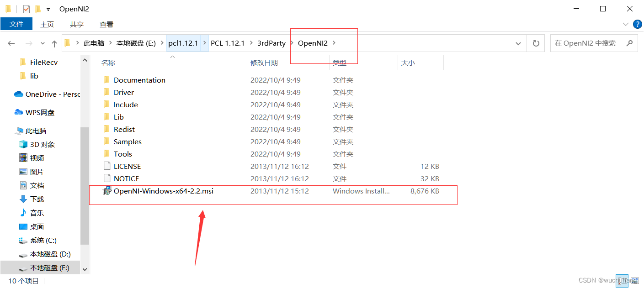Expand the ribbon with the chevron
Viewport: 644px width, 288px height.
626,24
